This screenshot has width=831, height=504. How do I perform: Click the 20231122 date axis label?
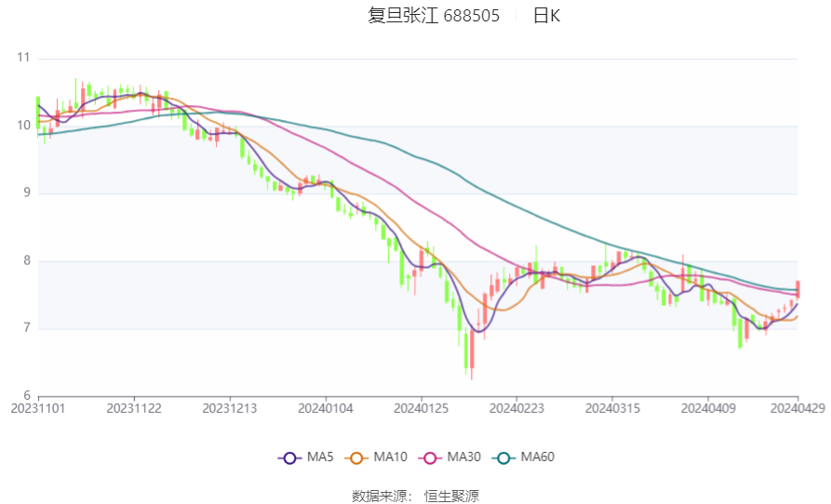(x=134, y=409)
